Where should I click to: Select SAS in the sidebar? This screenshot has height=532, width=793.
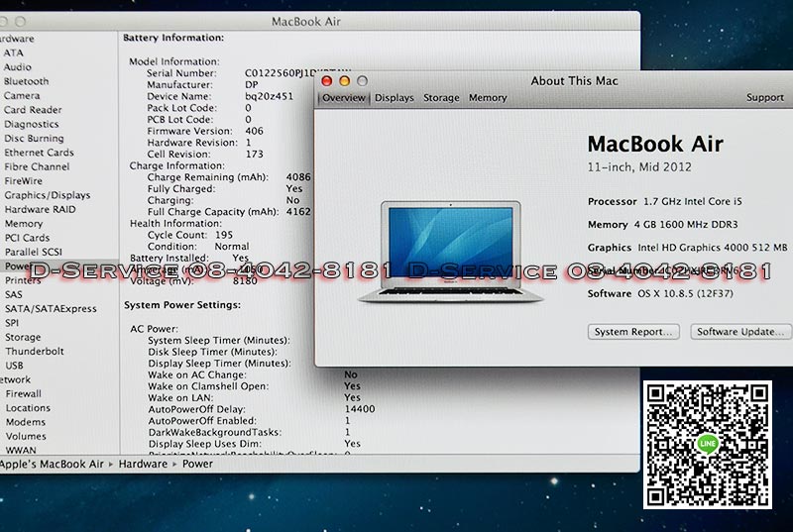(x=14, y=294)
